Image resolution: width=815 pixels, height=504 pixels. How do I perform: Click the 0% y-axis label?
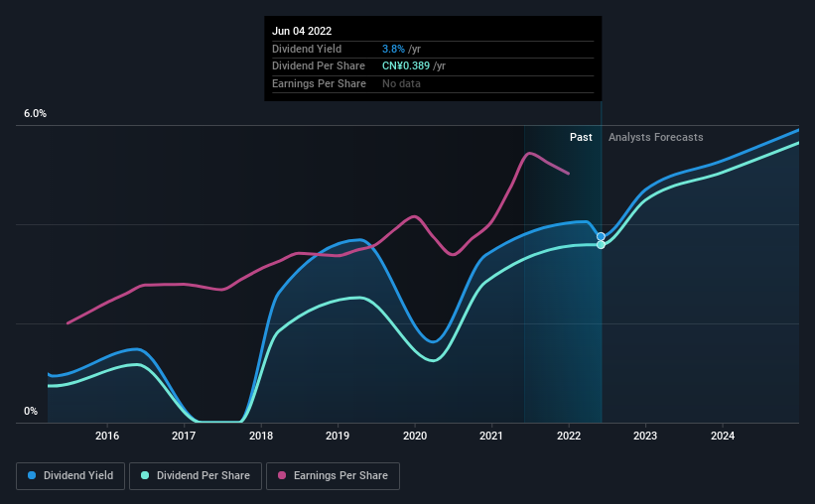pyautogui.click(x=31, y=411)
